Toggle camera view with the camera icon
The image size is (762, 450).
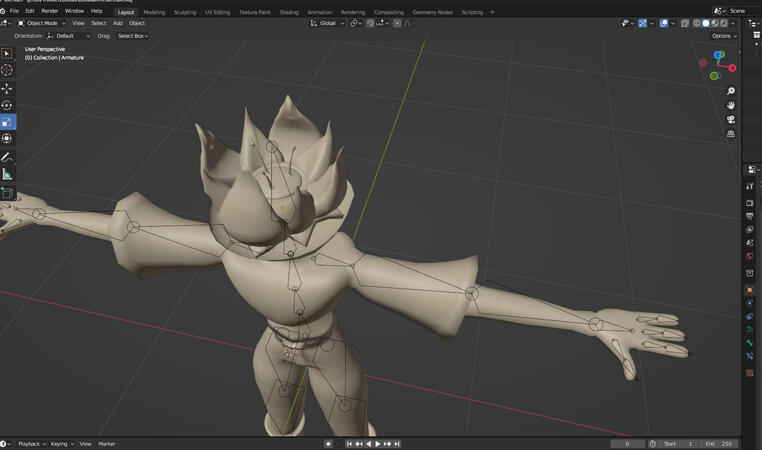pyautogui.click(x=730, y=120)
